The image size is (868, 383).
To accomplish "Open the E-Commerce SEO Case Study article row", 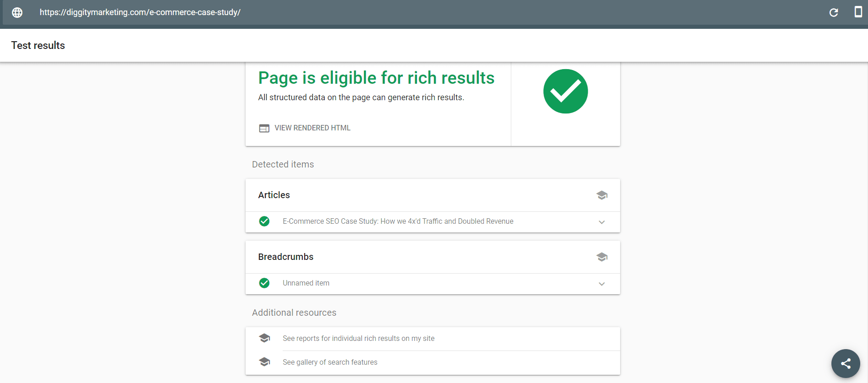I will click(398, 221).
